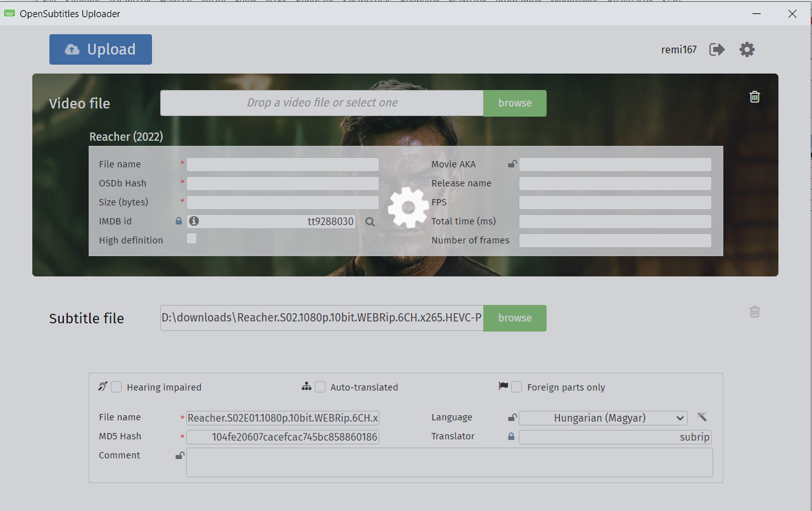Click the IMDB info icon
812x511 pixels.
[194, 221]
